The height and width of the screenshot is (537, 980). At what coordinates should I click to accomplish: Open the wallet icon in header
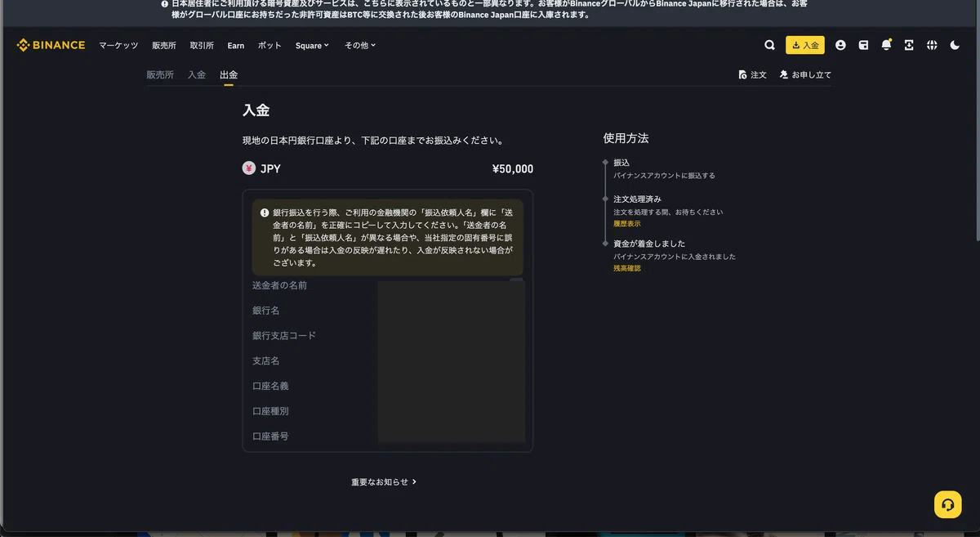pyautogui.click(x=863, y=45)
